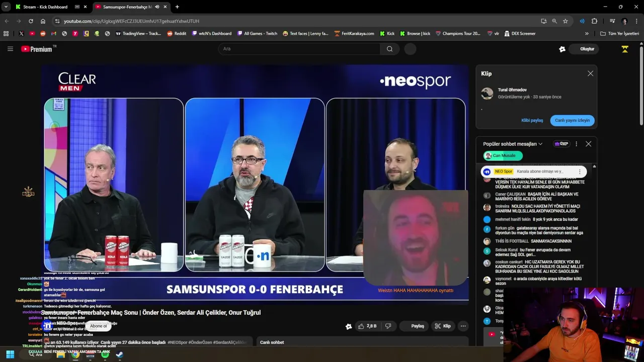Open the X (Twitter) bookmark
The image size is (644, 362).
point(21,34)
